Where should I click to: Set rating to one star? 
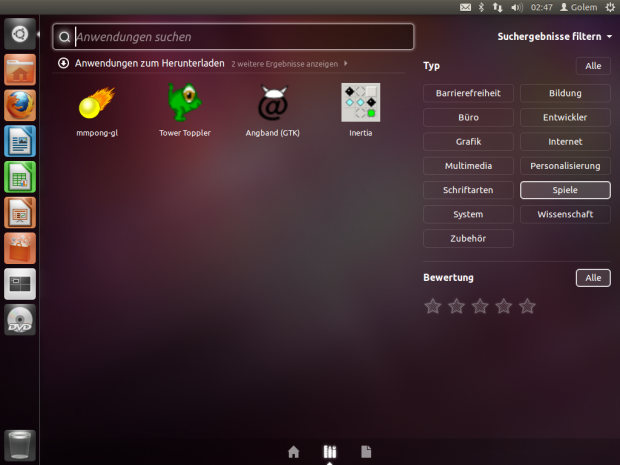[x=433, y=306]
